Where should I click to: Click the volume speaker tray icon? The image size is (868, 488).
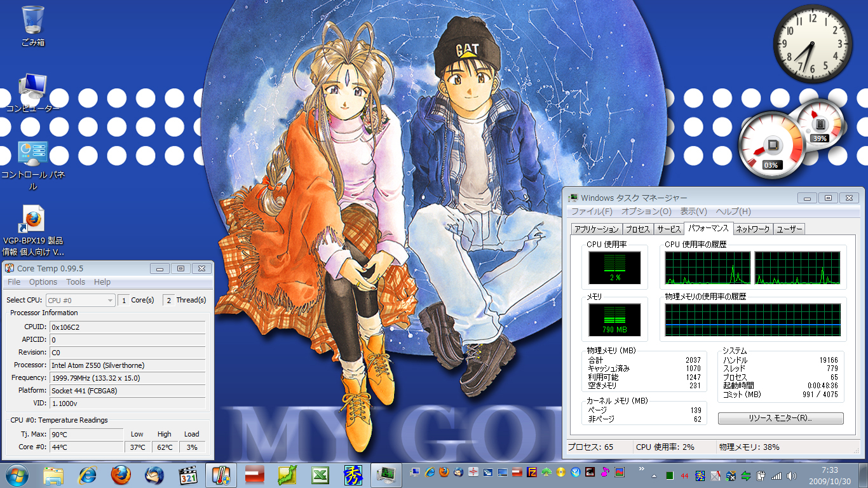coord(792,475)
